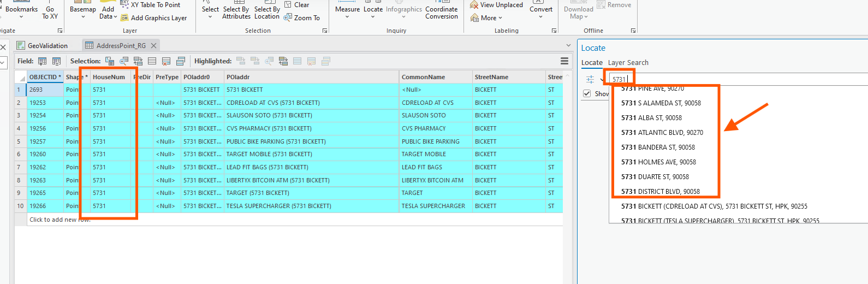Click cell LIBERTYX BITCOIN ATM in CommonName
This screenshot has width=868, height=284.
(x=436, y=180)
